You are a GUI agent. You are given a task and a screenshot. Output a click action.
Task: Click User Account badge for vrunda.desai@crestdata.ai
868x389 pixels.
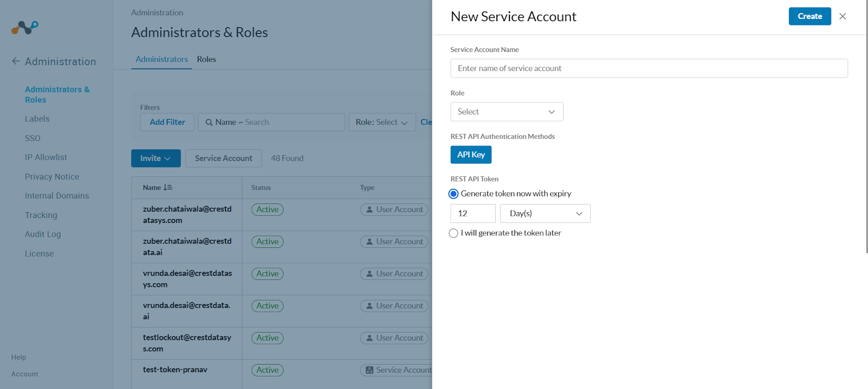(394, 306)
